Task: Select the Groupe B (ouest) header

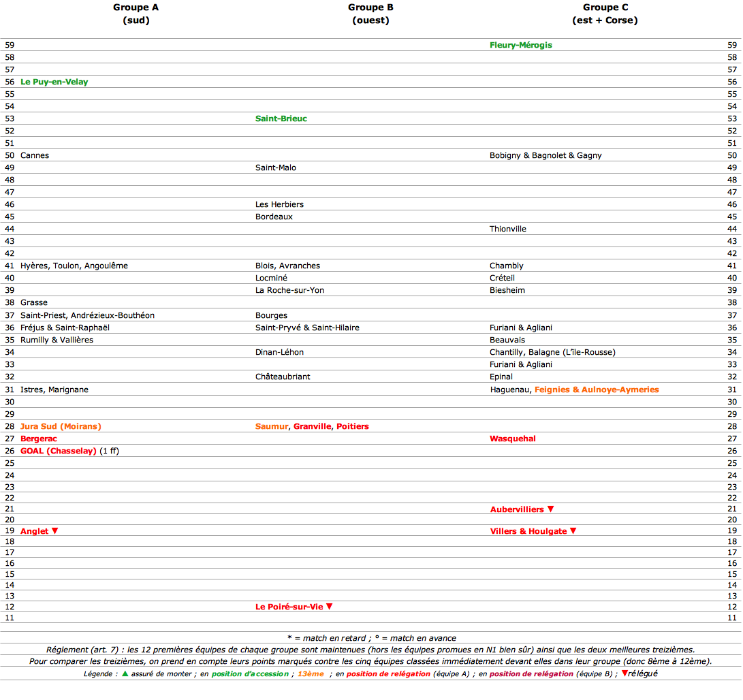Action: point(370,14)
